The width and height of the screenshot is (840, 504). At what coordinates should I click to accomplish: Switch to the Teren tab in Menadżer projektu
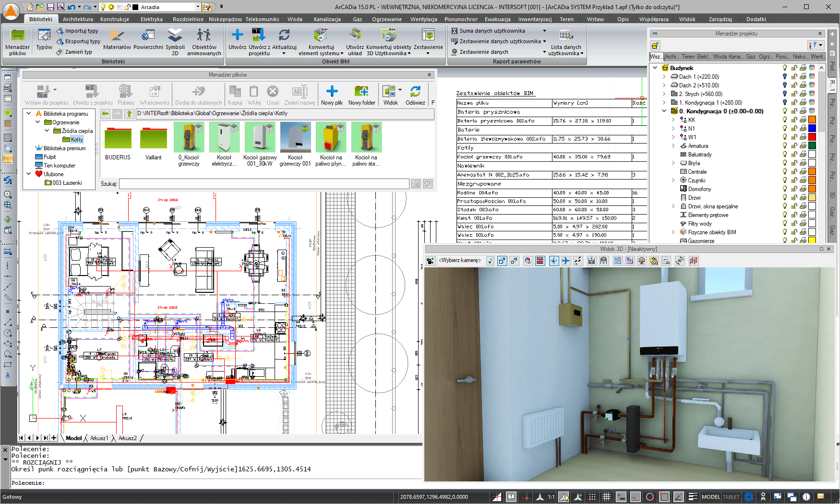click(688, 57)
